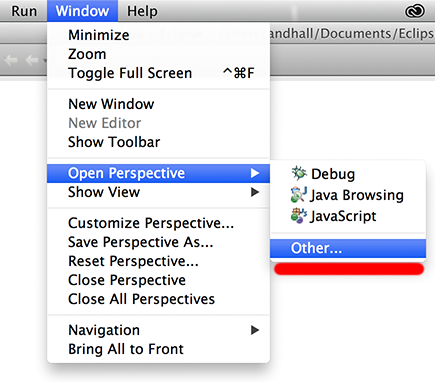Click the Window menu title
This screenshot has height=382, width=435.
pos(82,11)
